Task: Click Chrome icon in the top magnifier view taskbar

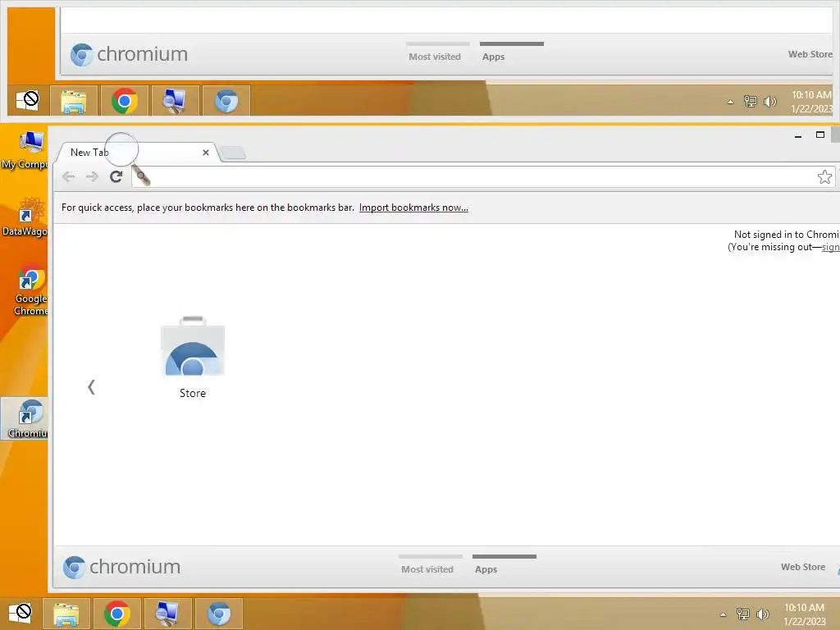Action: (x=125, y=101)
